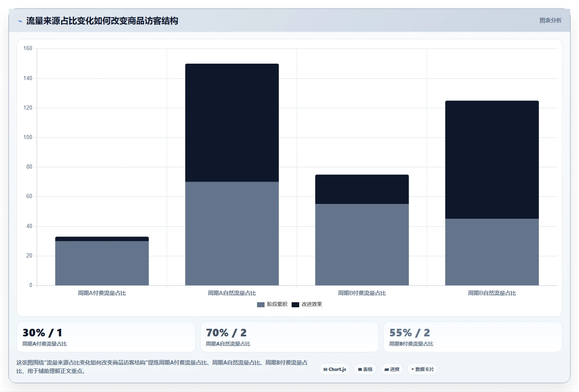Click the y-axis value 160

28,48
